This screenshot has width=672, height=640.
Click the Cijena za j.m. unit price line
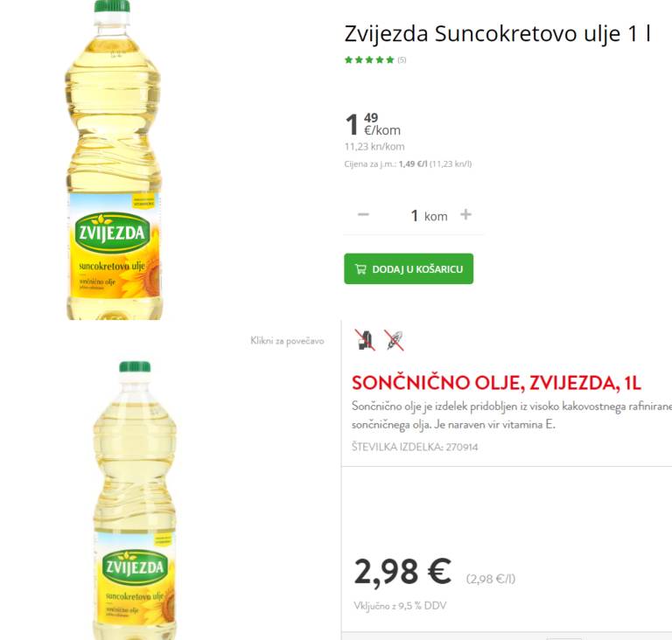pyautogui.click(x=408, y=163)
